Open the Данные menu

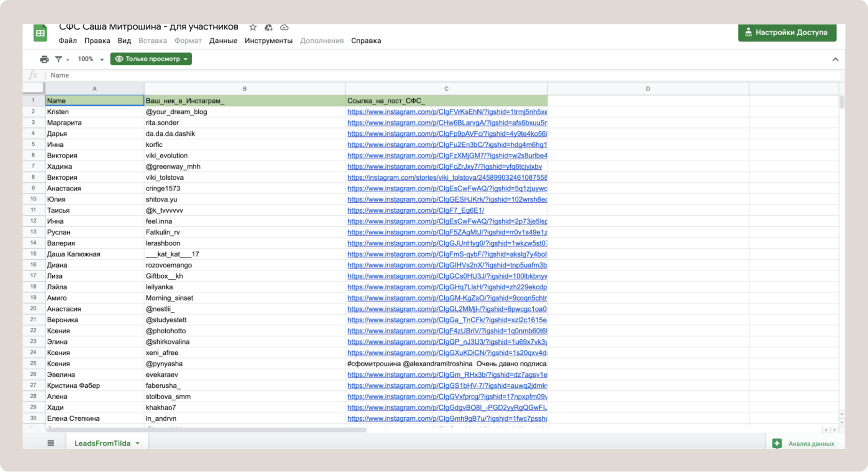[223, 41]
